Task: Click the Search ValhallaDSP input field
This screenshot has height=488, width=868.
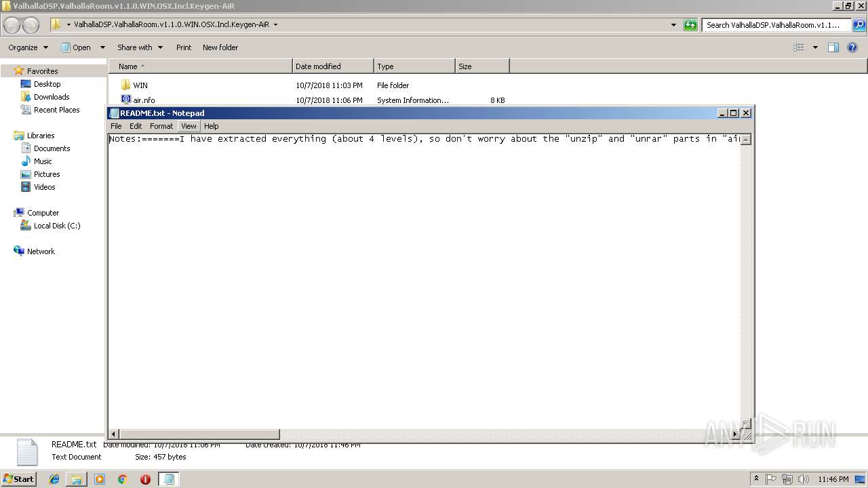Action: point(776,25)
